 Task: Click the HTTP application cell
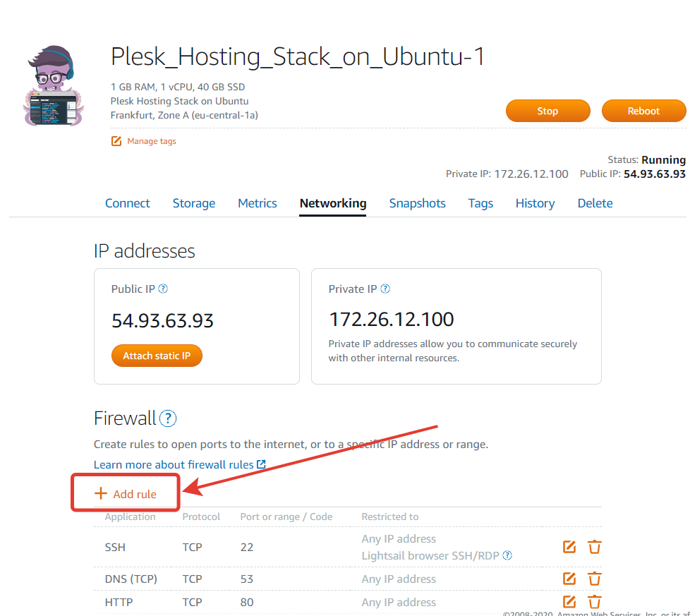[x=119, y=602]
